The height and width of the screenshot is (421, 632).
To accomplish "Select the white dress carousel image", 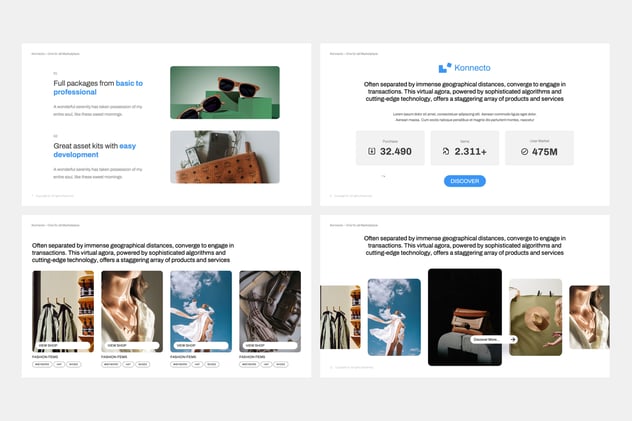I will pyautogui.click(x=393, y=316).
